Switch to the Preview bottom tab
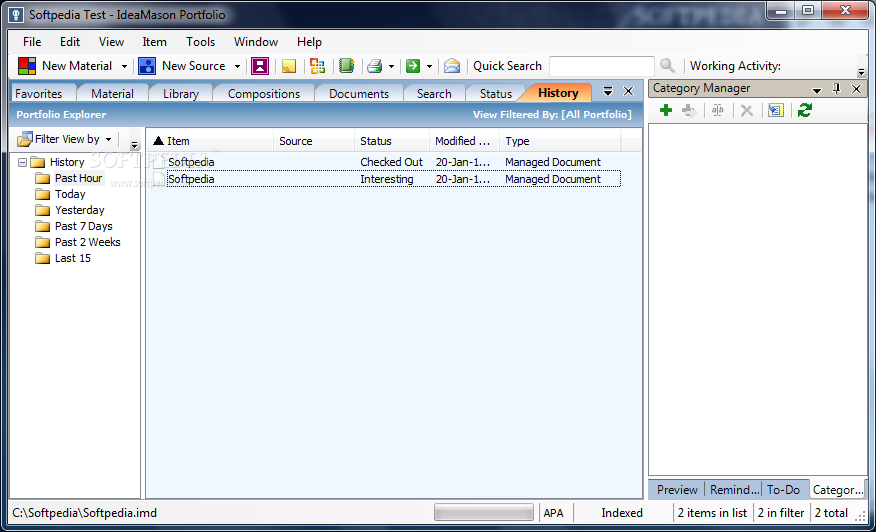 [x=677, y=490]
